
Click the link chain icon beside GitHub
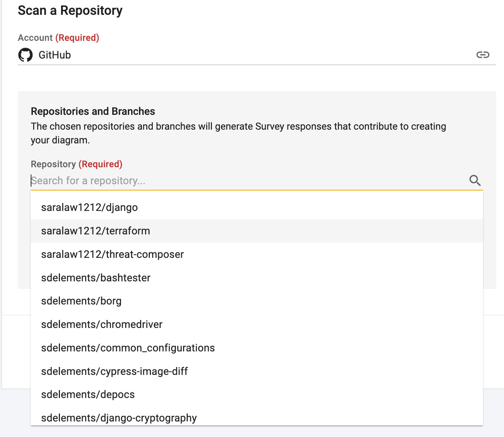coord(483,55)
